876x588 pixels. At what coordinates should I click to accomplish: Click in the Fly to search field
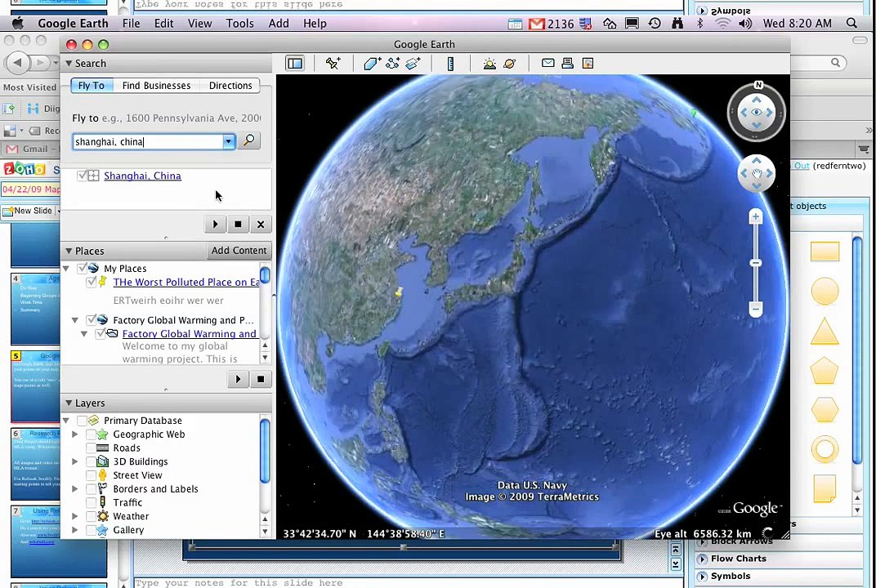pyautogui.click(x=148, y=142)
